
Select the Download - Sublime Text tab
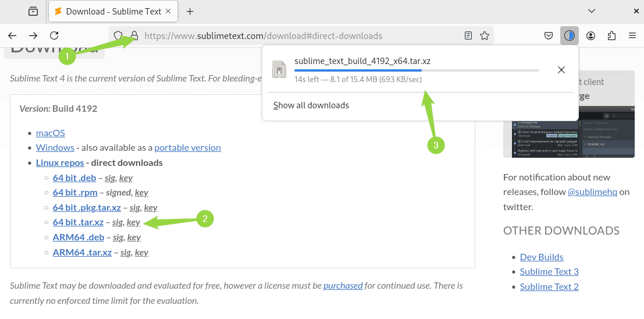coord(113,12)
